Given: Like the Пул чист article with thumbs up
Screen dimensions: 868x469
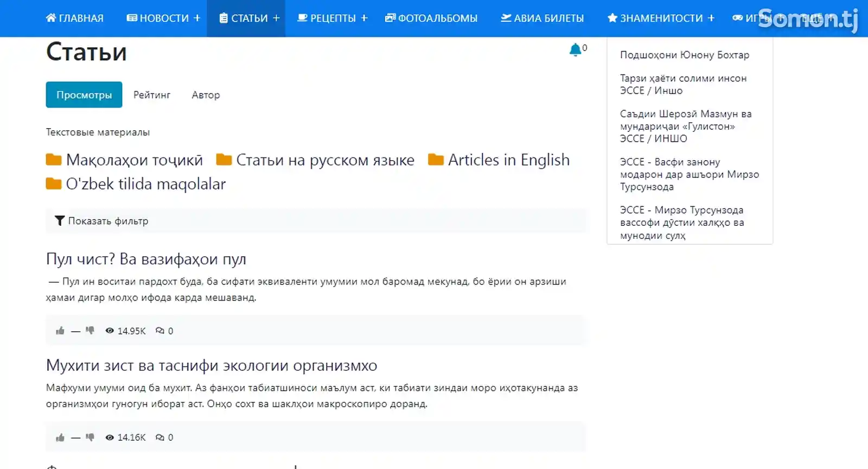Looking at the screenshot, I should pos(60,331).
